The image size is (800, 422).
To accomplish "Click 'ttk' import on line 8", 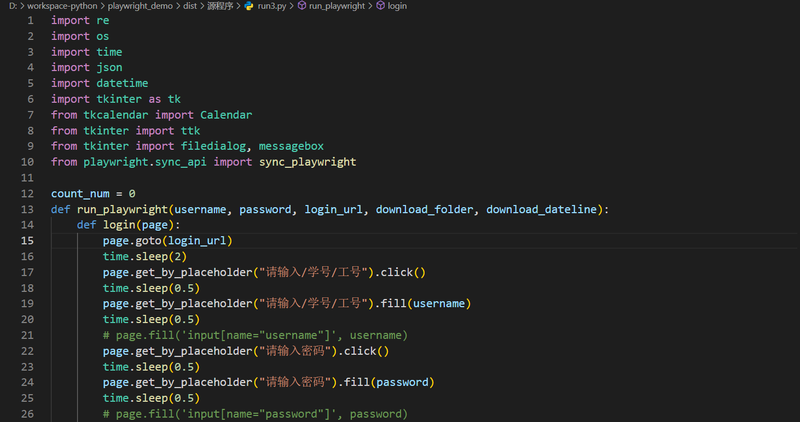I will point(190,131).
